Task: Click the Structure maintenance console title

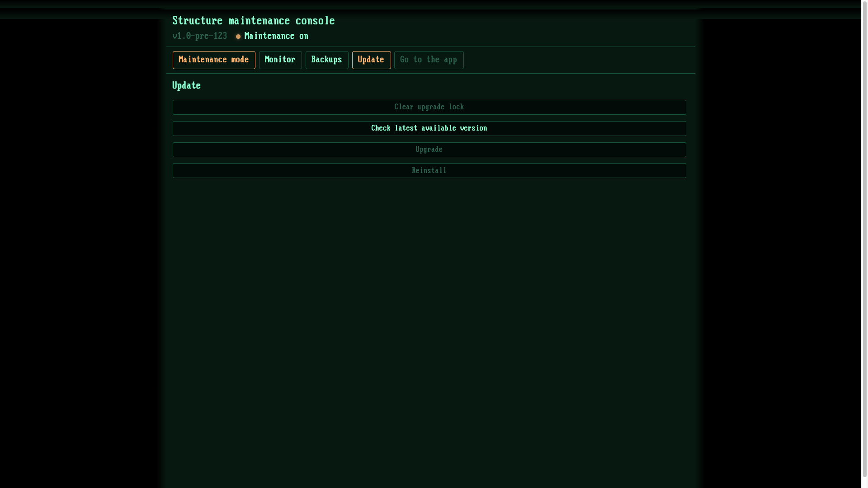Action: 253,20
